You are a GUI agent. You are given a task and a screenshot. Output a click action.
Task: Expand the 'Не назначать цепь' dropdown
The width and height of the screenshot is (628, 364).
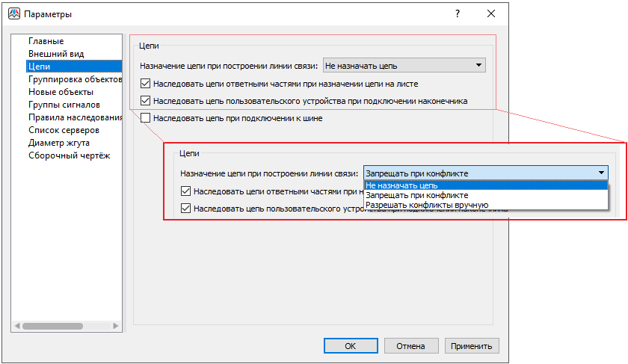click(x=404, y=66)
